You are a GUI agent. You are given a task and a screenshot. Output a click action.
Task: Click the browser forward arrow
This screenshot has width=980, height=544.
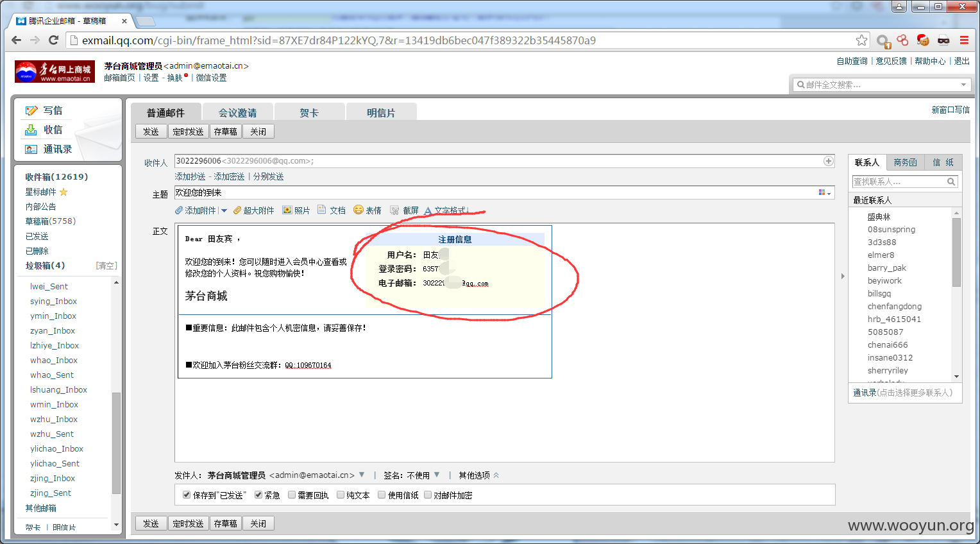tap(35, 40)
